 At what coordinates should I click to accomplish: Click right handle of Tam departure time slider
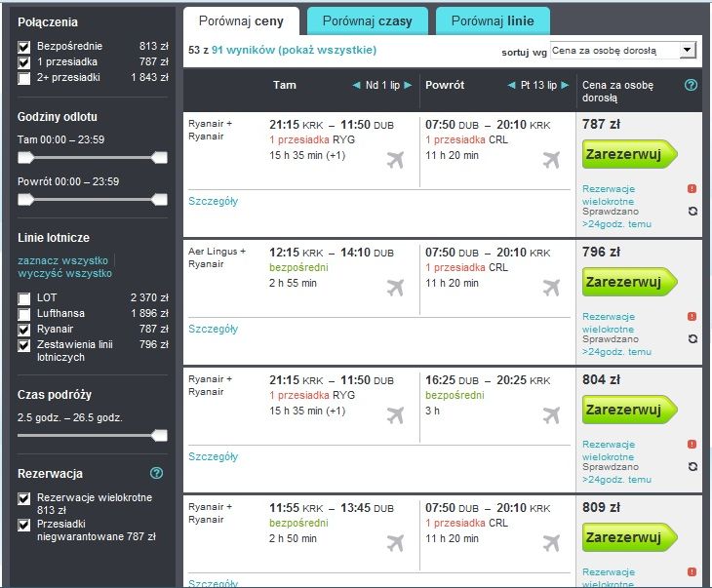pyautogui.click(x=159, y=158)
